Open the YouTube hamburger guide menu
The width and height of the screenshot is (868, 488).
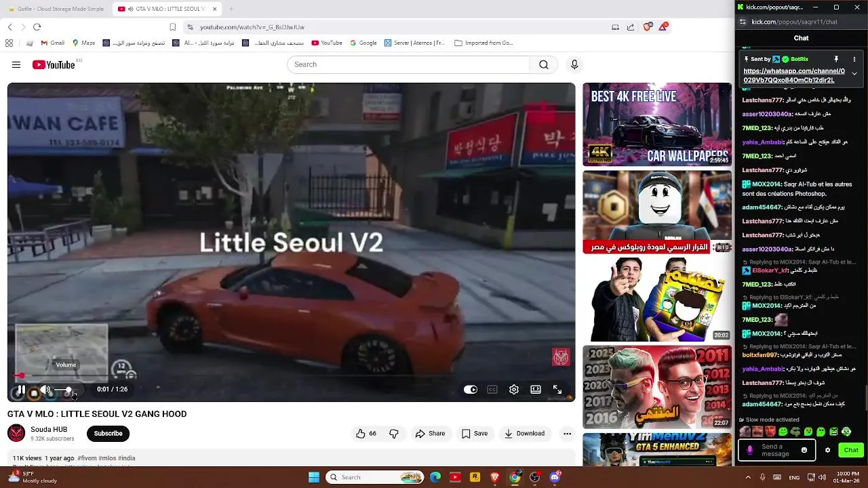[x=16, y=64]
